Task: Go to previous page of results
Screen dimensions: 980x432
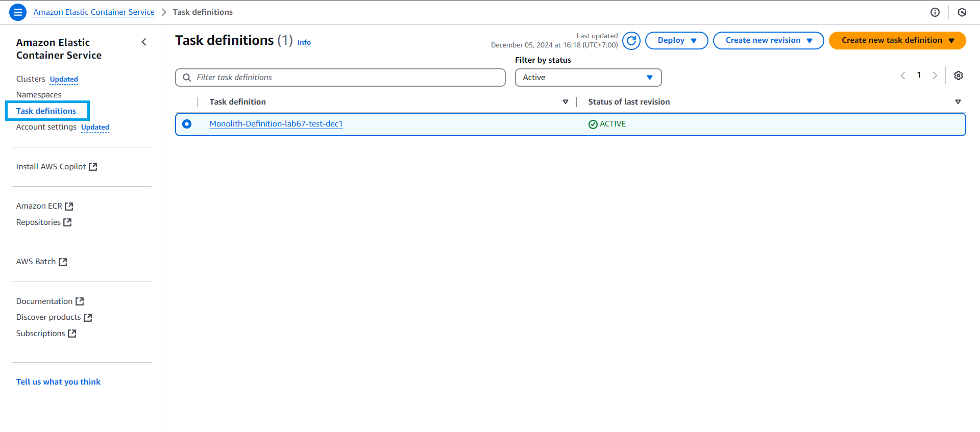Action: tap(903, 75)
